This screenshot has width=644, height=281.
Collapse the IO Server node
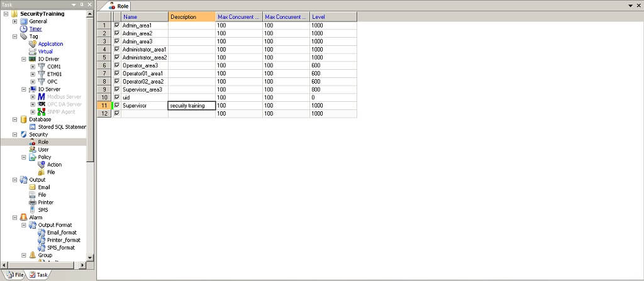[24, 89]
